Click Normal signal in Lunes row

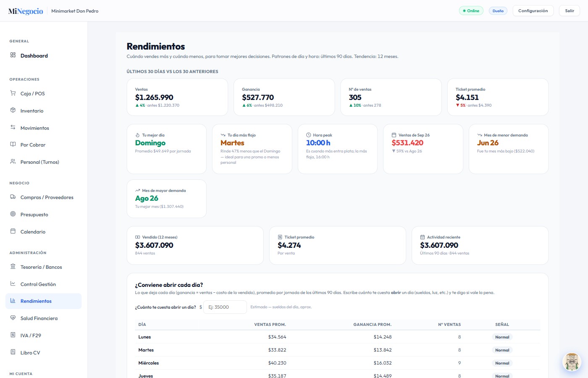(502, 337)
